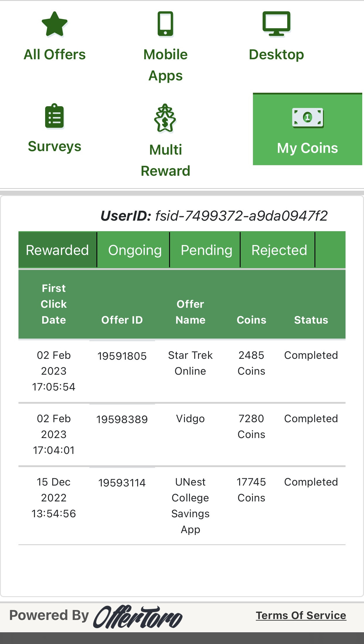Switch to the Ongoing tab
The image size is (364, 644).
click(135, 250)
